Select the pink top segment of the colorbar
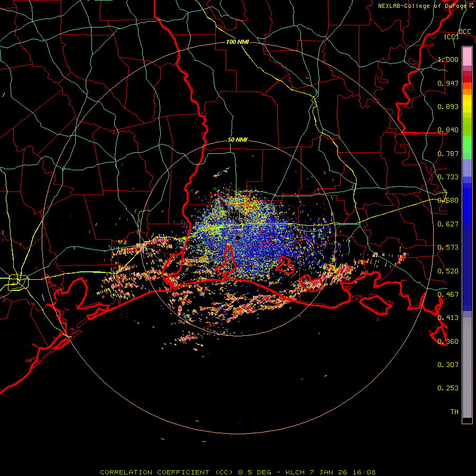 [467, 56]
